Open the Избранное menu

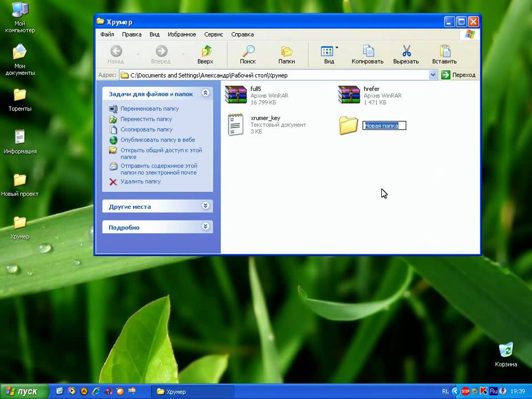[x=182, y=34]
